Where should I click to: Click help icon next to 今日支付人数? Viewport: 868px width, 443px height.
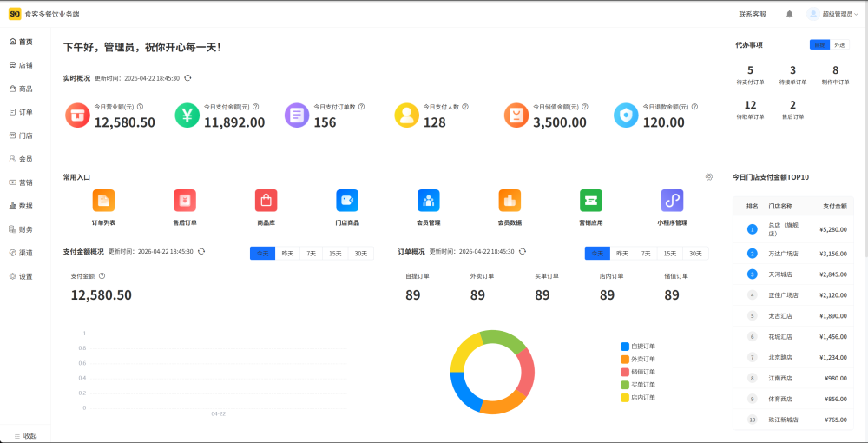[x=465, y=107]
